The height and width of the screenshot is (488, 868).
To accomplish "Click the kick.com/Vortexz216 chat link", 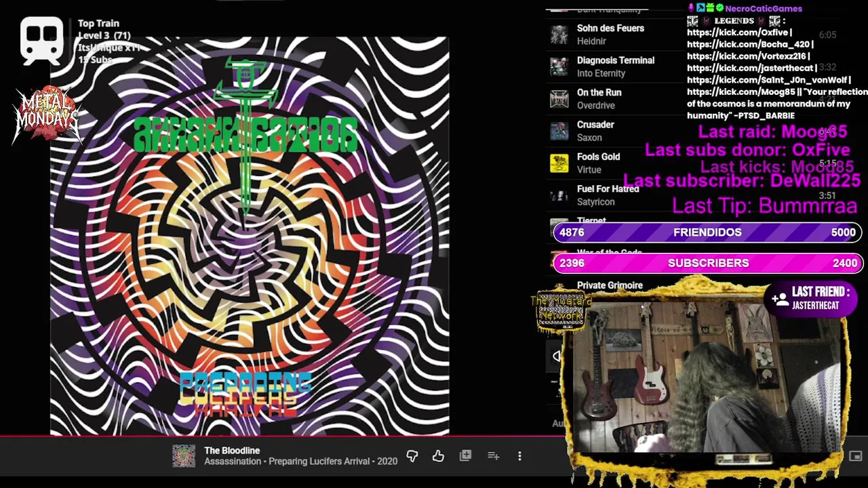I will coord(747,56).
